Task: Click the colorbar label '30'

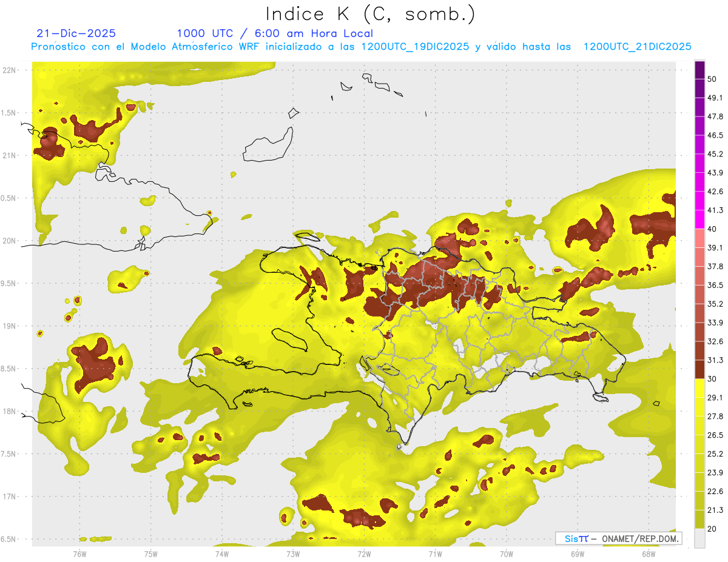Action: (712, 379)
